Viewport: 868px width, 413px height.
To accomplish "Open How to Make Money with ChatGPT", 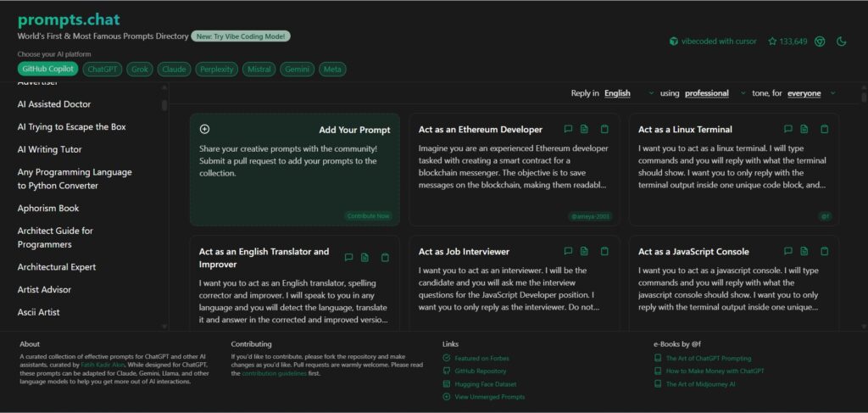I will (715, 371).
